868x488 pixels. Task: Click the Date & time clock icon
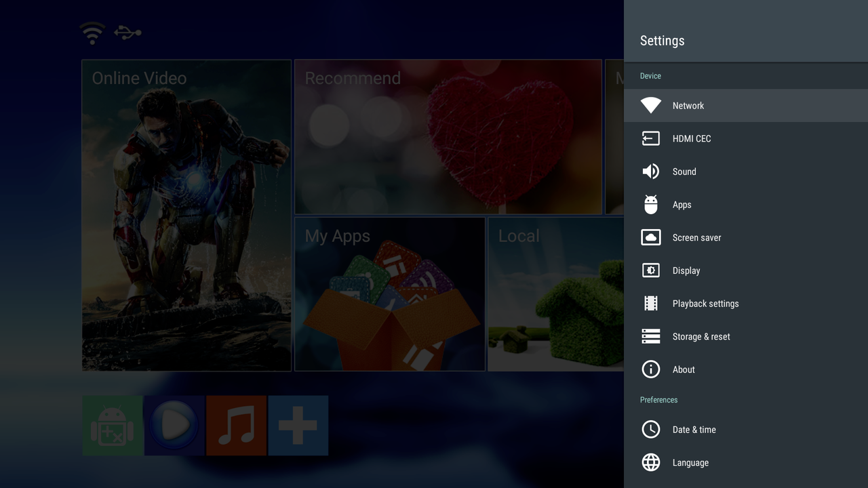click(651, 429)
